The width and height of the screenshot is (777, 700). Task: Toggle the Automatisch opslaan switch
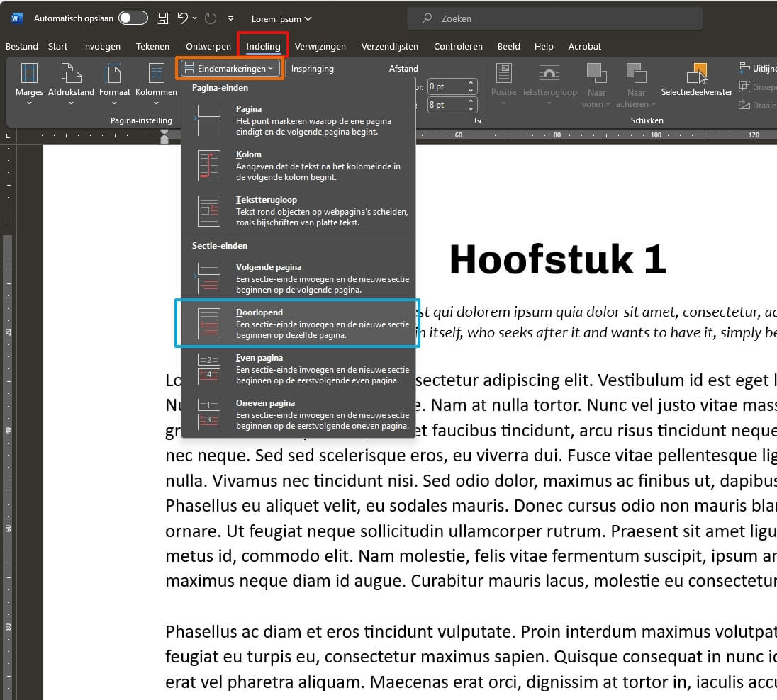coord(133,18)
